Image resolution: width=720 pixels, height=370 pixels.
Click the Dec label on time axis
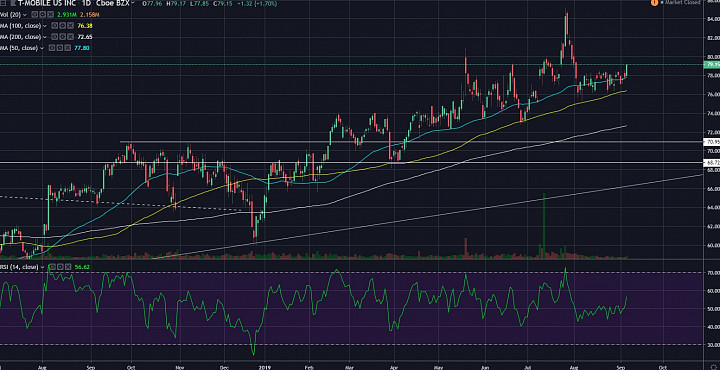224,367
